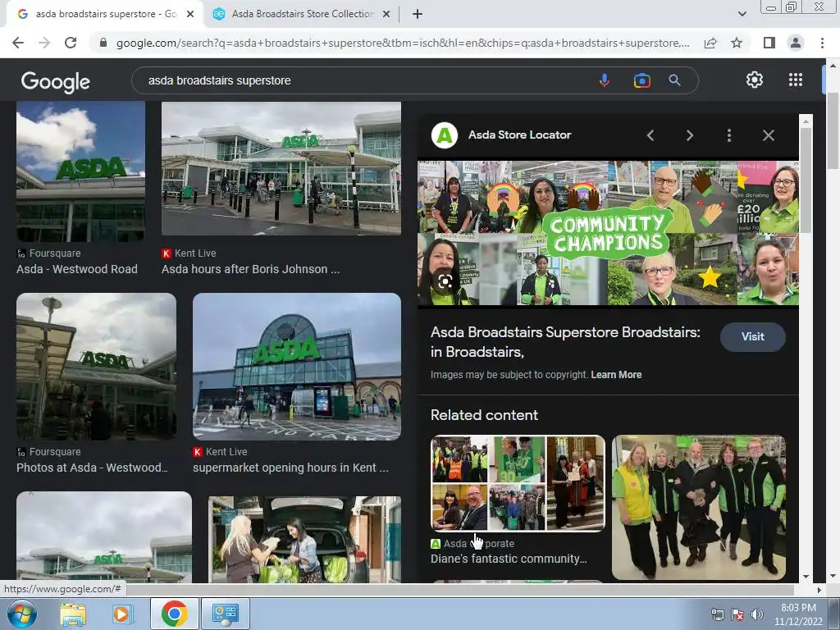The width and height of the screenshot is (840, 630).
Task: Click the Chrome icon in the taskbar
Action: 174,614
